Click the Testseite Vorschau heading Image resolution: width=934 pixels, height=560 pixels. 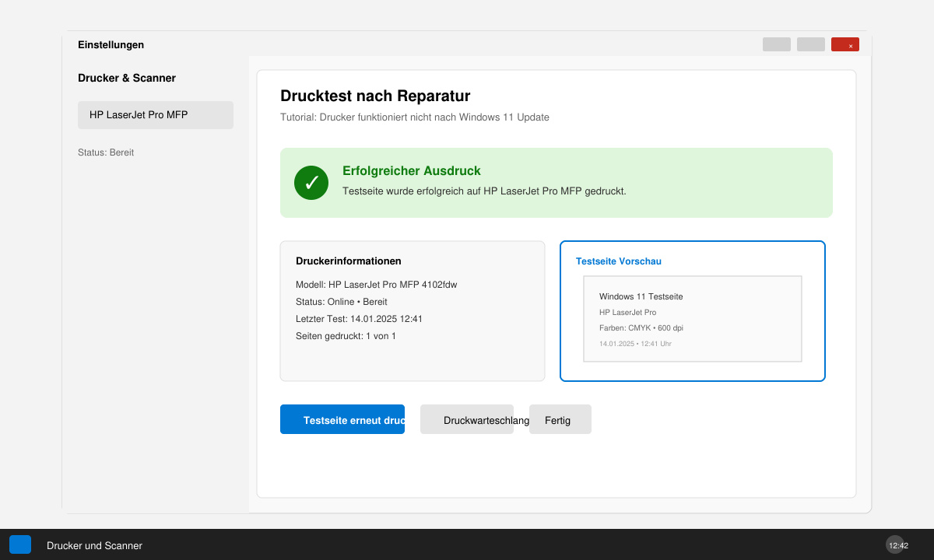coord(619,261)
